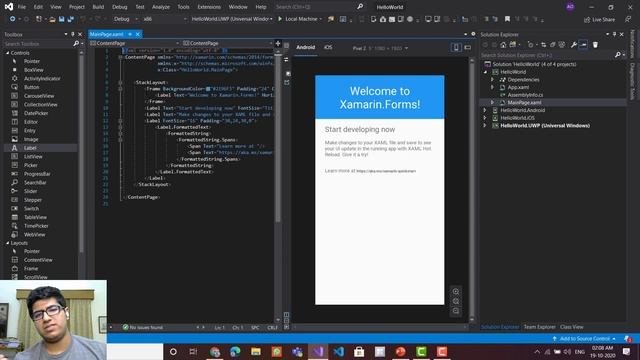Expand the HelloWorld.Android project node

pos(485,110)
